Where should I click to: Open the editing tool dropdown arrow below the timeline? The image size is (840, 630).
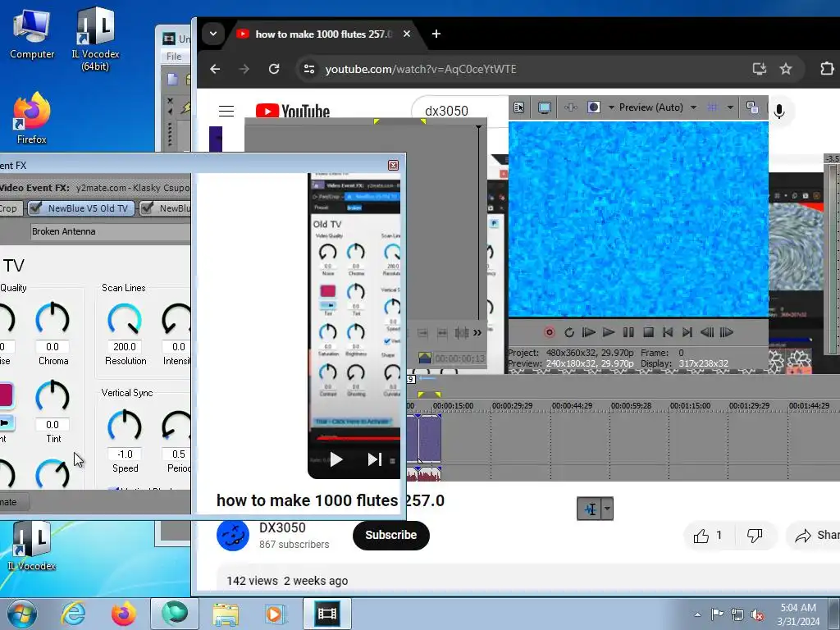click(x=607, y=509)
